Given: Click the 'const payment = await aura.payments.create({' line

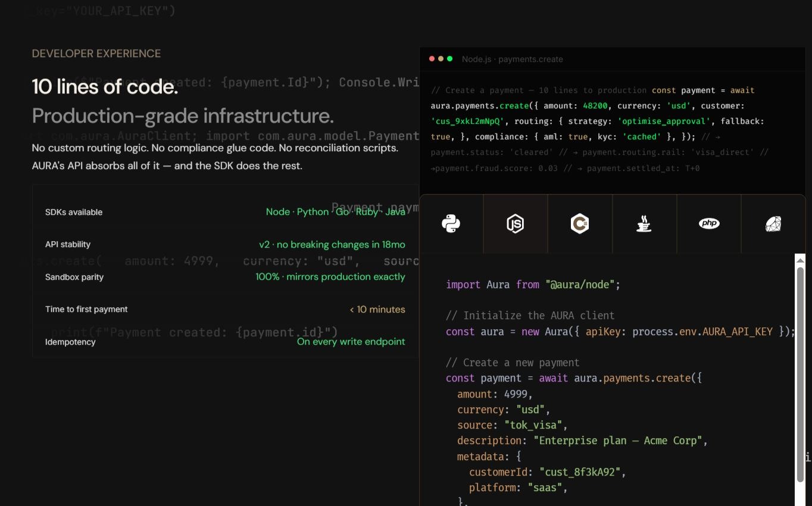Looking at the screenshot, I should pyautogui.click(x=574, y=378).
